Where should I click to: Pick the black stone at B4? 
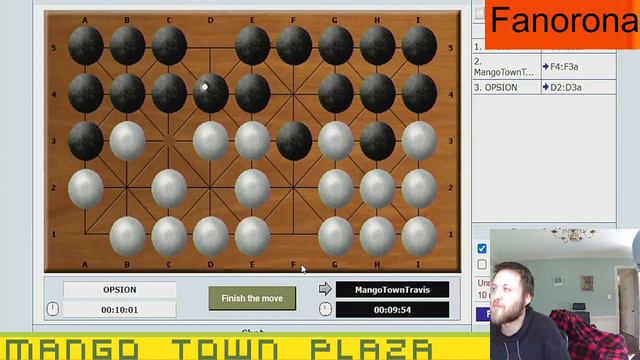[127, 93]
